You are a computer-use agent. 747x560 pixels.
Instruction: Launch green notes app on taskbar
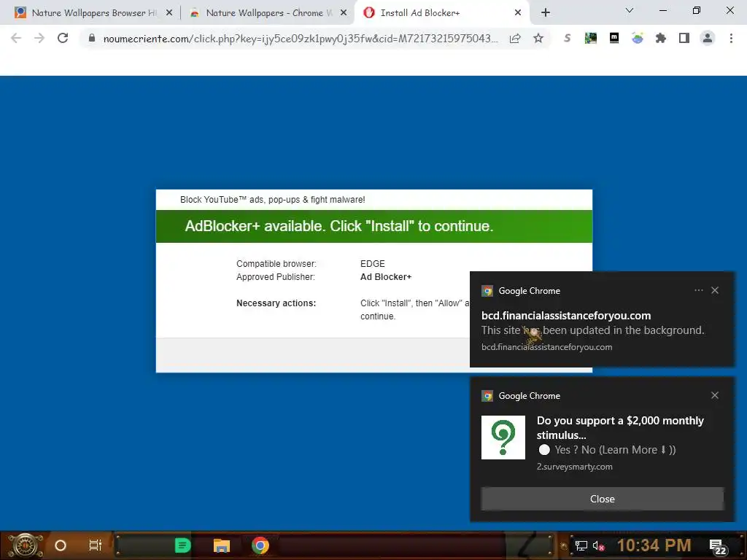point(182,545)
